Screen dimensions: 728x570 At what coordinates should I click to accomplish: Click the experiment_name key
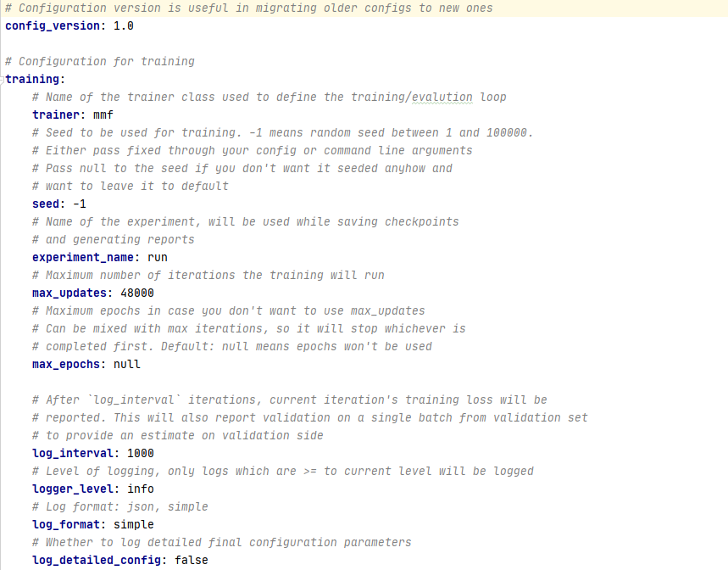83,258
